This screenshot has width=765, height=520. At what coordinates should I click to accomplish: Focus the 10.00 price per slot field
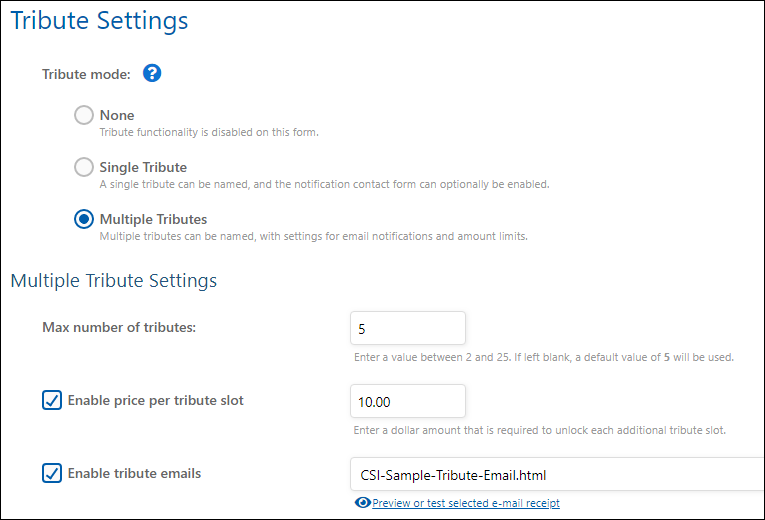[408, 401]
